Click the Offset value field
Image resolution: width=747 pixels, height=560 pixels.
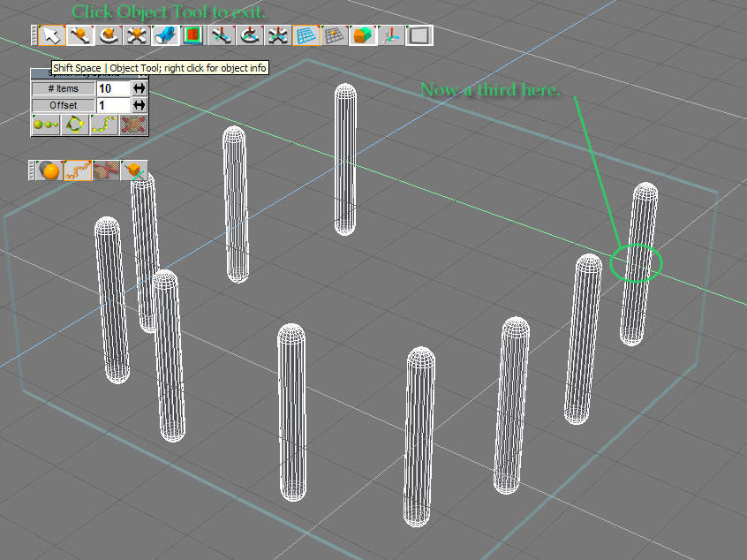pyautogui.click(x=112, y=105)
